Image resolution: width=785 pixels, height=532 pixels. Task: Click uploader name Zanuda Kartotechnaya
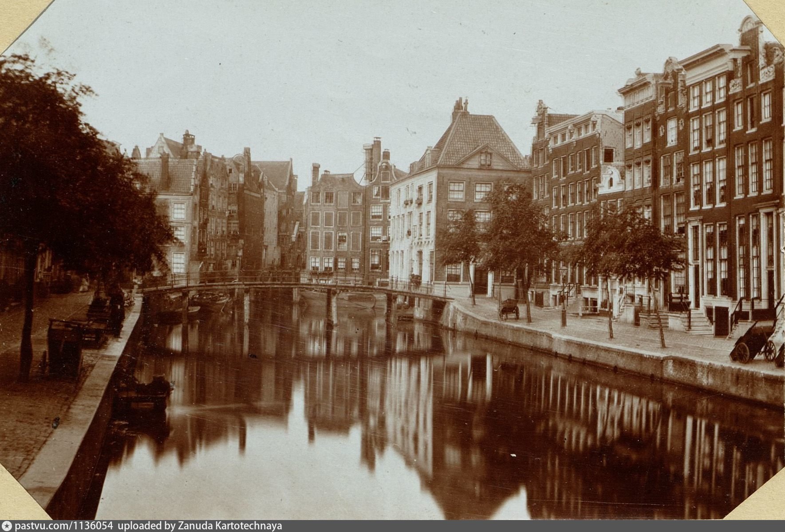click(x=228, y=526)
